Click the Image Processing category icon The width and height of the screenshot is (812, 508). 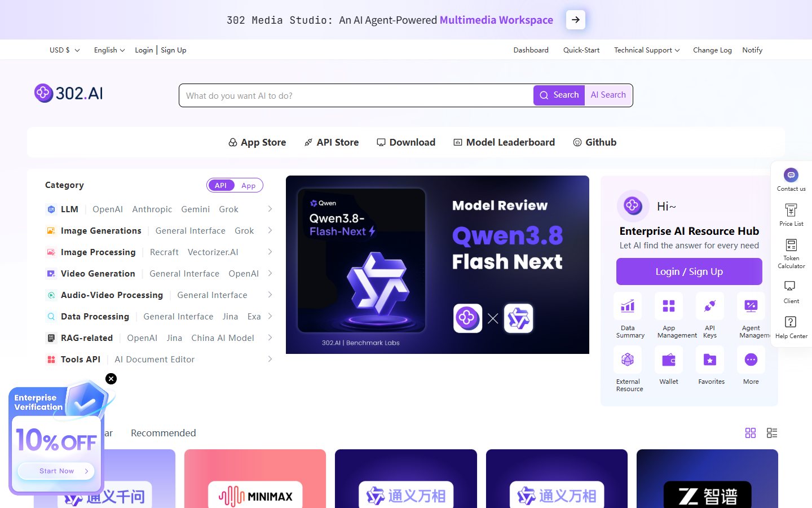(x=51, y=252)
